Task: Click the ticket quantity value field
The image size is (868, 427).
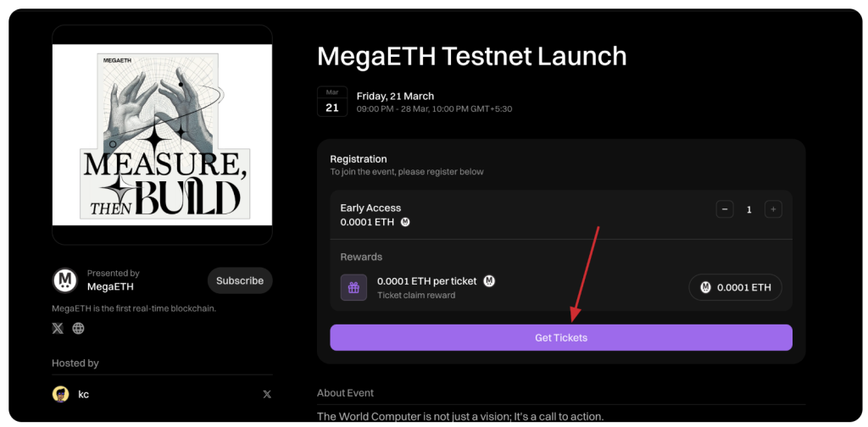Action: click(x=748, y=209)
